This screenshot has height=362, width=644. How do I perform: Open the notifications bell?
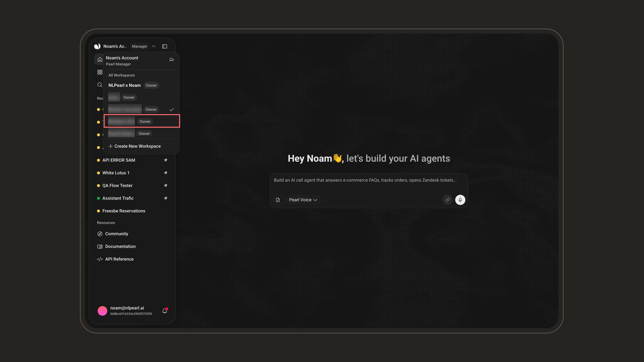tap(165, 311)
